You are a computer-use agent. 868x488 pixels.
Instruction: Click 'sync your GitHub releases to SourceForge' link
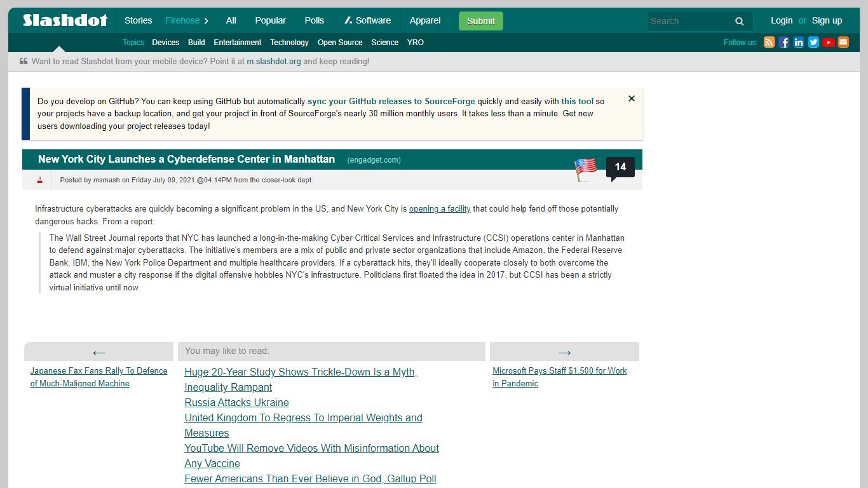(391, 101)
